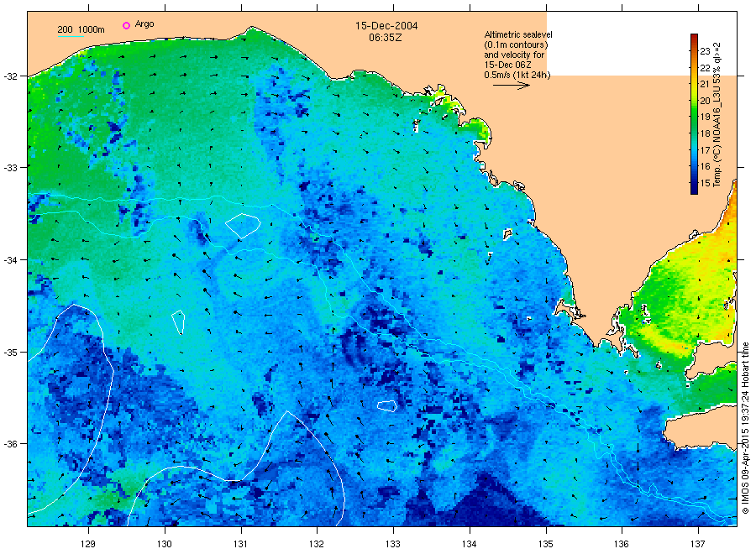
Task: Click the '200 1000m' depth contour label
Action: (81, 29)
